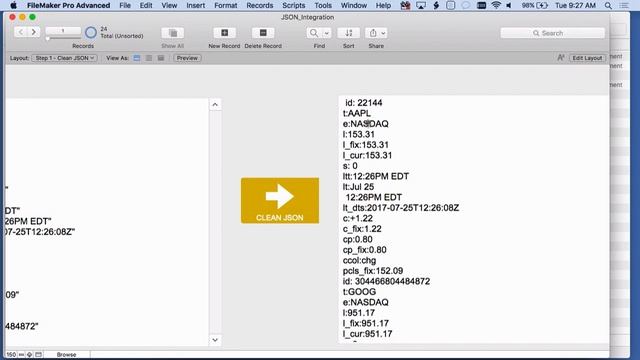Open the Layout Step 1 - Clean JSON dropdown
The image size is (640, 360).
tap(64, 58)
